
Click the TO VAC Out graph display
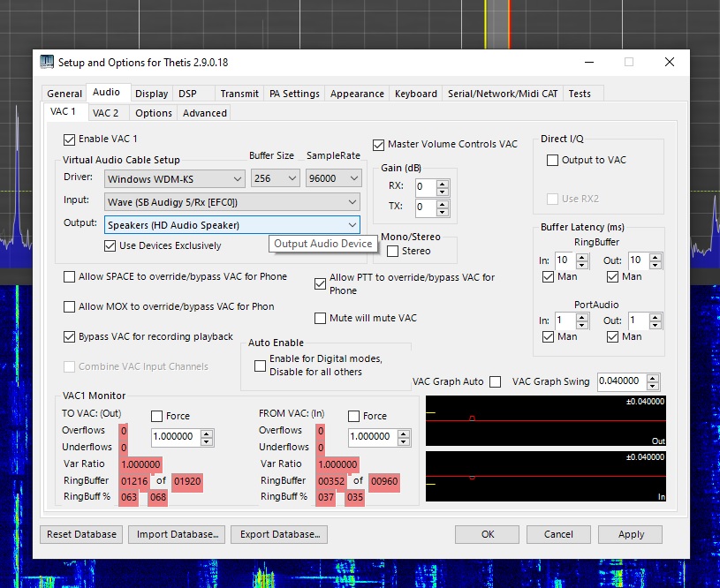pyautogui.click(x=545, y=421)
